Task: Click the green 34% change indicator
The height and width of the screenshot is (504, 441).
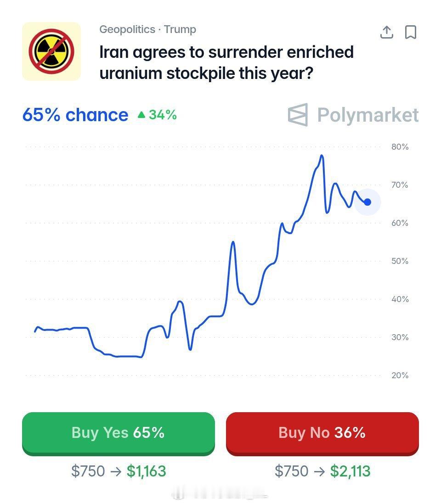Action: click(x=157, y=115)
